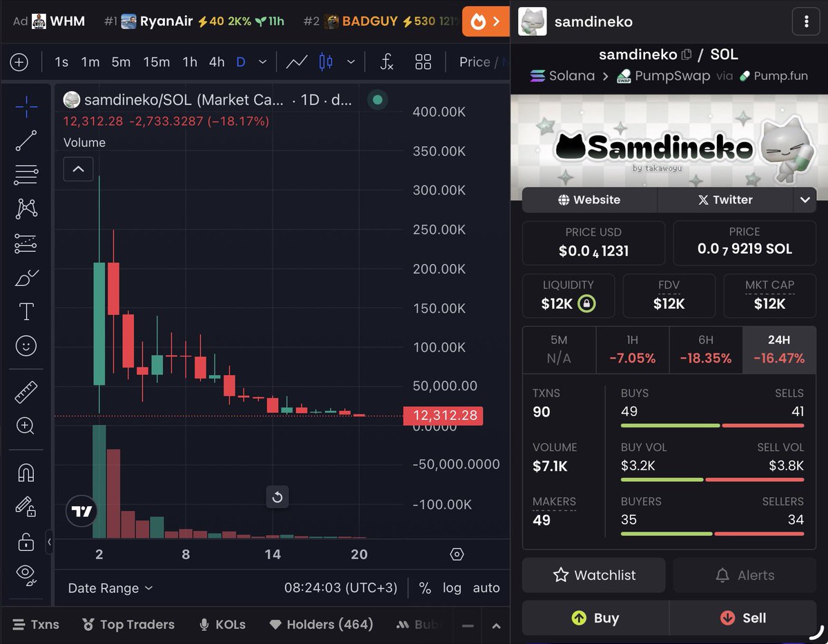The width and height of the screenshot is (828, 644).
Task: Copy the samdineko token address
Action: point(686,54)
